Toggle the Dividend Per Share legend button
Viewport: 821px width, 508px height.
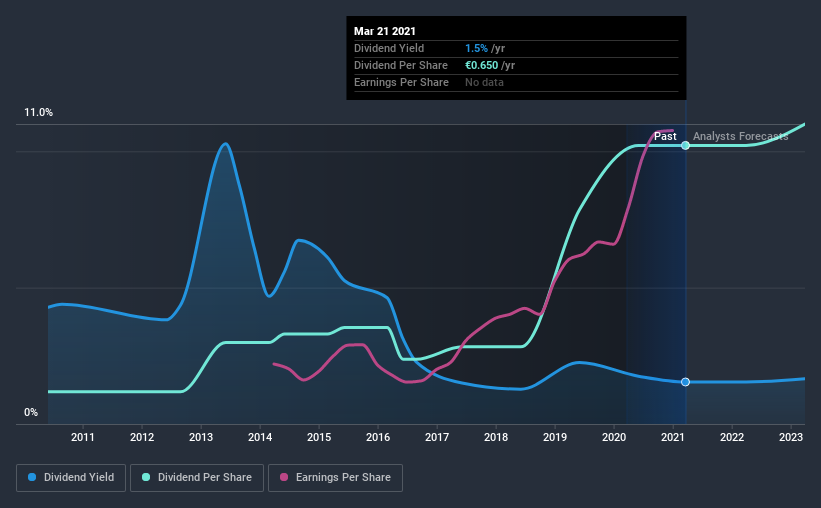coord(197,478)
